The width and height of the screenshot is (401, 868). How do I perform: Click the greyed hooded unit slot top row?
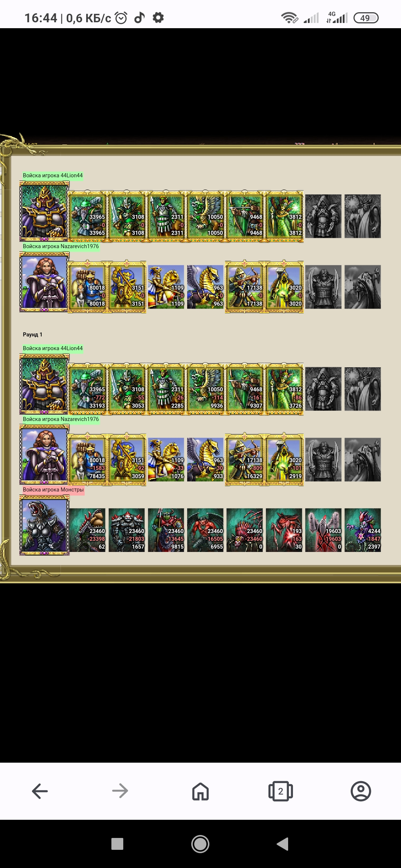323,216
